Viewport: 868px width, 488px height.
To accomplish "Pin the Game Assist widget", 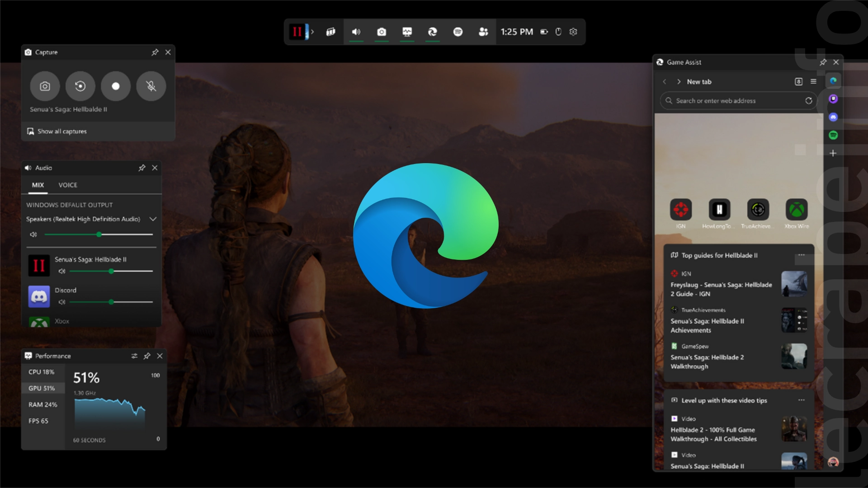I will [x=823, y=62].
